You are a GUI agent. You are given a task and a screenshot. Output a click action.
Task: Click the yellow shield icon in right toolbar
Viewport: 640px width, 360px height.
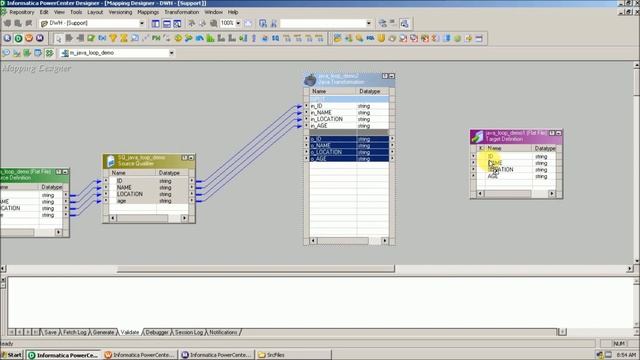381,38
